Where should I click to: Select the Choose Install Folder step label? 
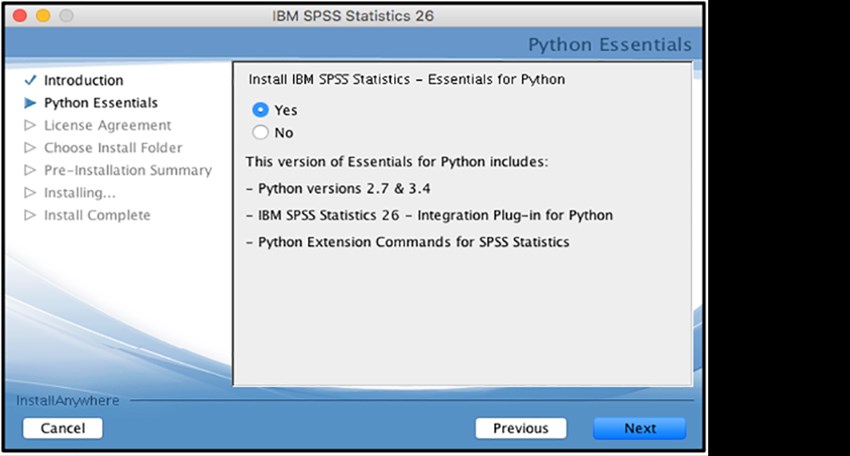(113, 147)
